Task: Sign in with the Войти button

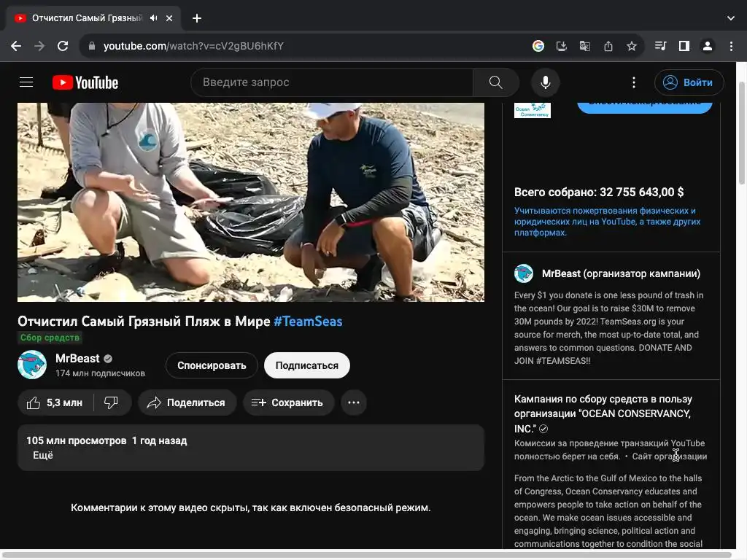Action: tap(689, 82)
